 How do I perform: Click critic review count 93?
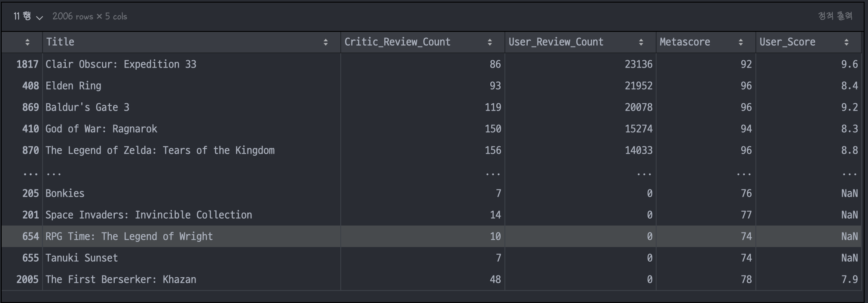[495, 86]
